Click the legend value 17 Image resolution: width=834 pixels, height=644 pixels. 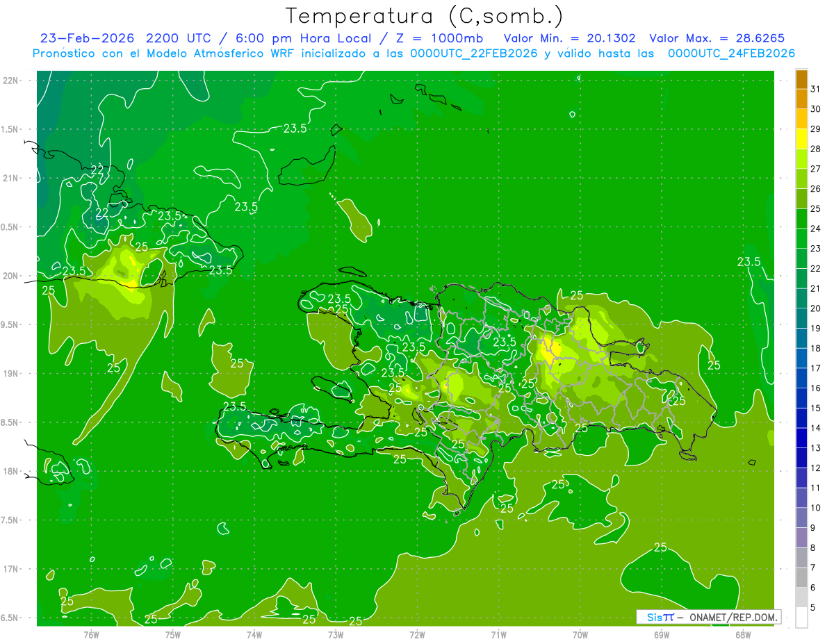pos(815,368)
